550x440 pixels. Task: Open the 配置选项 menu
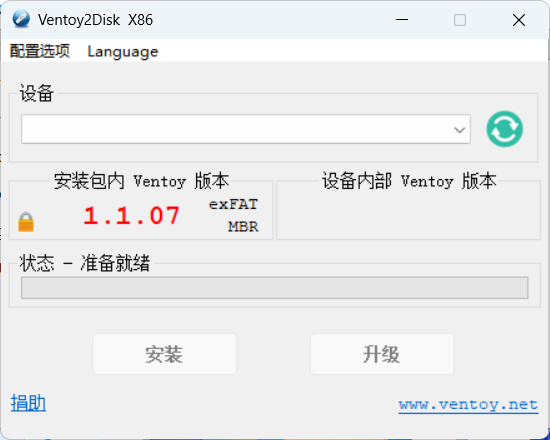point(40,51)
